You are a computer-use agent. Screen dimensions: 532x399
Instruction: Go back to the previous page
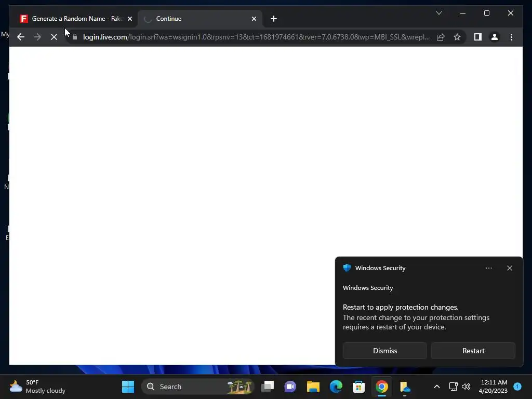[21, 37]
